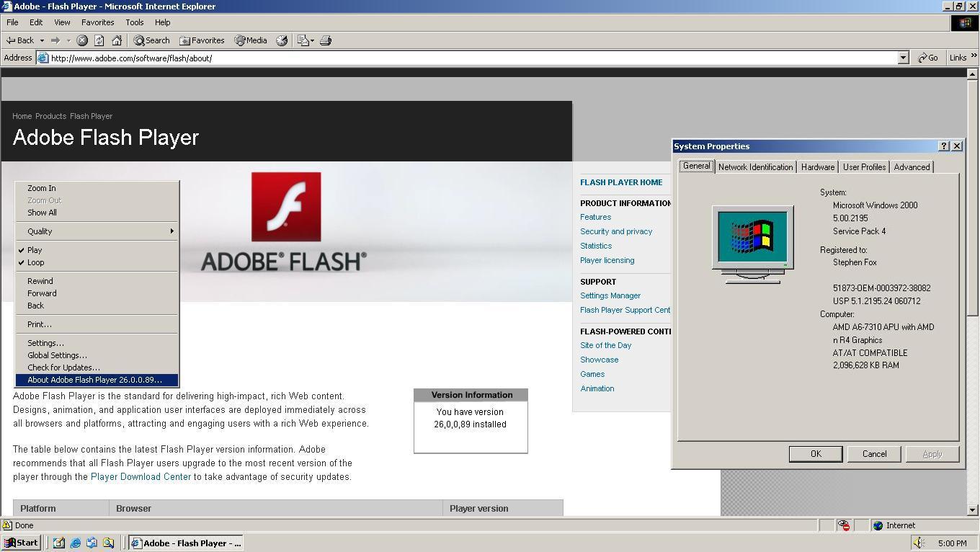The image size is (980, 552).
Task: Click the Flash Player breadcrumb link
Action: coord(91,116)
